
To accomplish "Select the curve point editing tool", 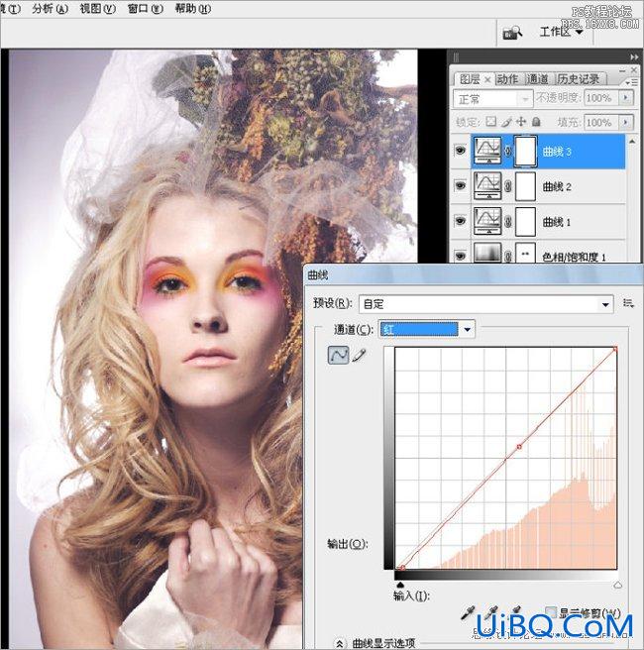I will pyautogui.click(x=338, y=356).
